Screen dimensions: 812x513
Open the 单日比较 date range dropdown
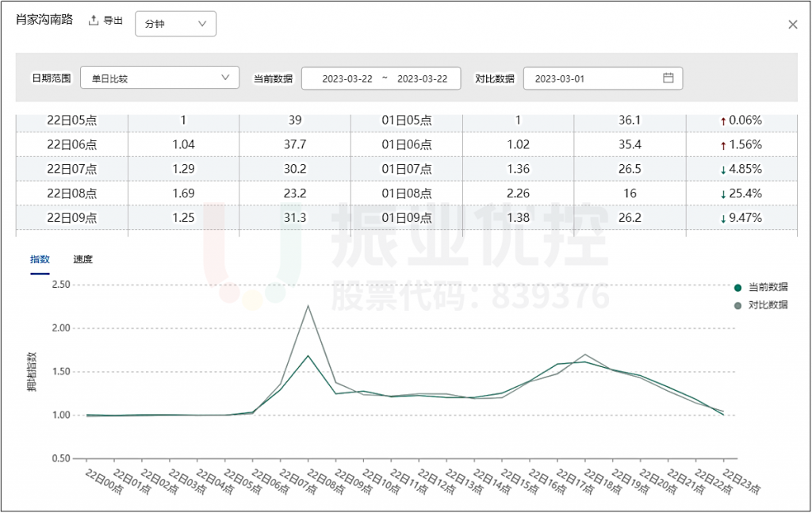point(159,78)
